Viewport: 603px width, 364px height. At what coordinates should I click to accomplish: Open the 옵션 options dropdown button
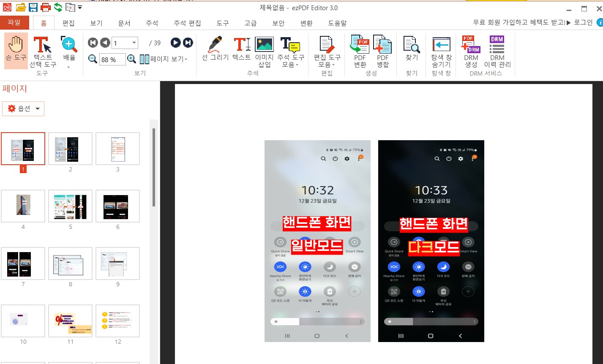(x=23, y=109)
